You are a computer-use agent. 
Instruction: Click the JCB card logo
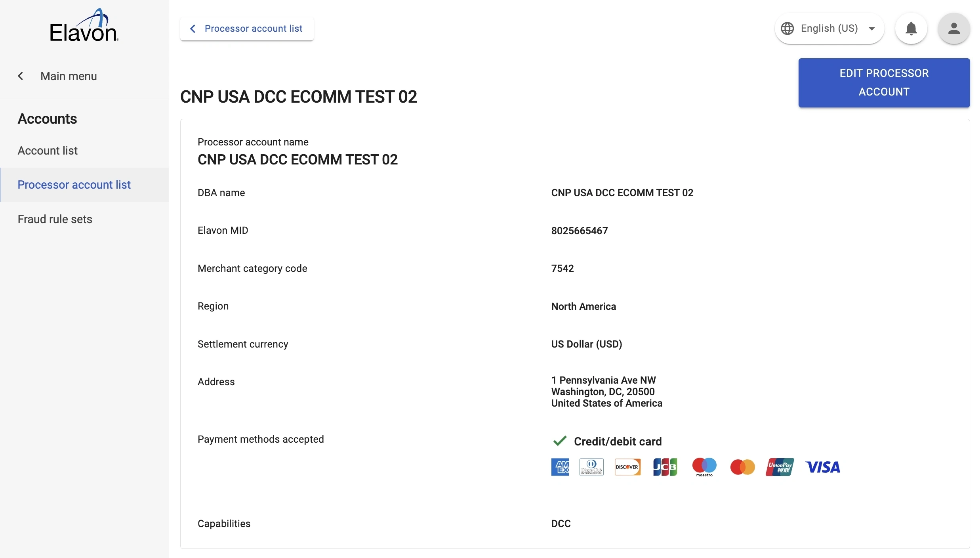click(665, 467)
